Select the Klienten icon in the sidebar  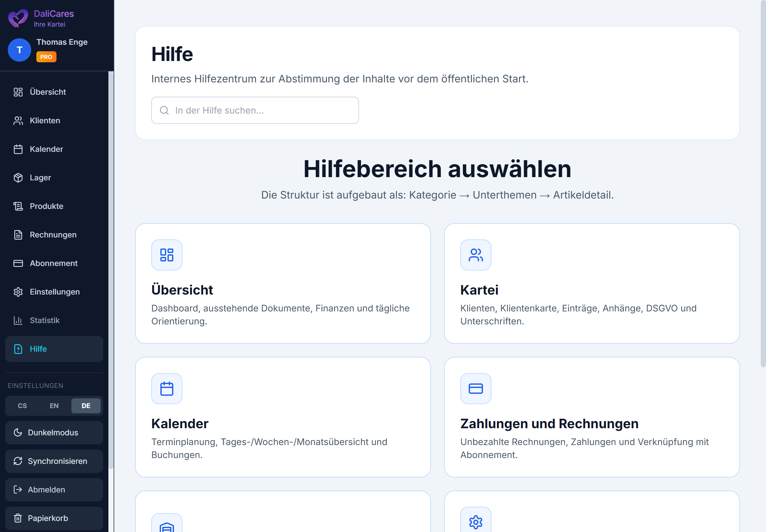click(19, 120)
